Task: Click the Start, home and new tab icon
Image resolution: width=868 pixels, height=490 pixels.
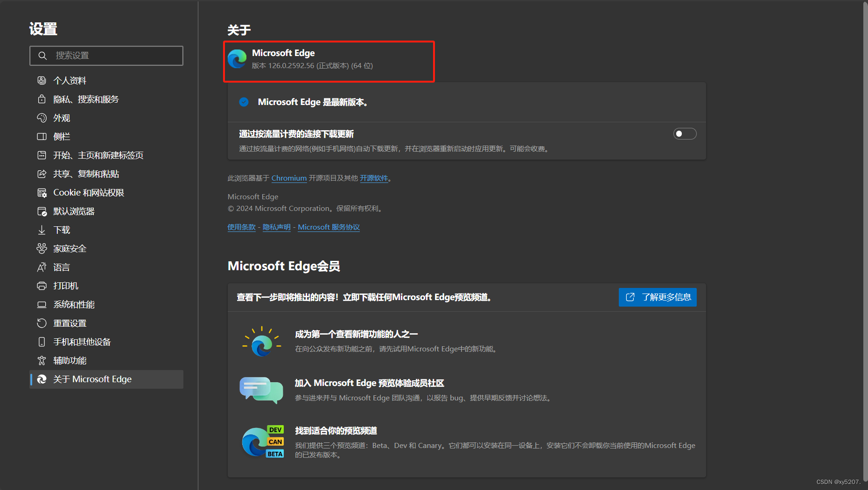Action: pos(42,155)
